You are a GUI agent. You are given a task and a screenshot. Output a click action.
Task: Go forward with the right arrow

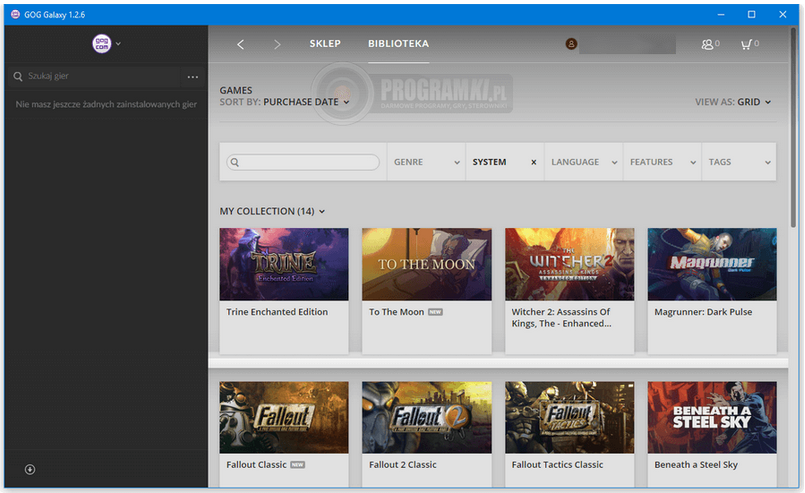tap(277, 44)
